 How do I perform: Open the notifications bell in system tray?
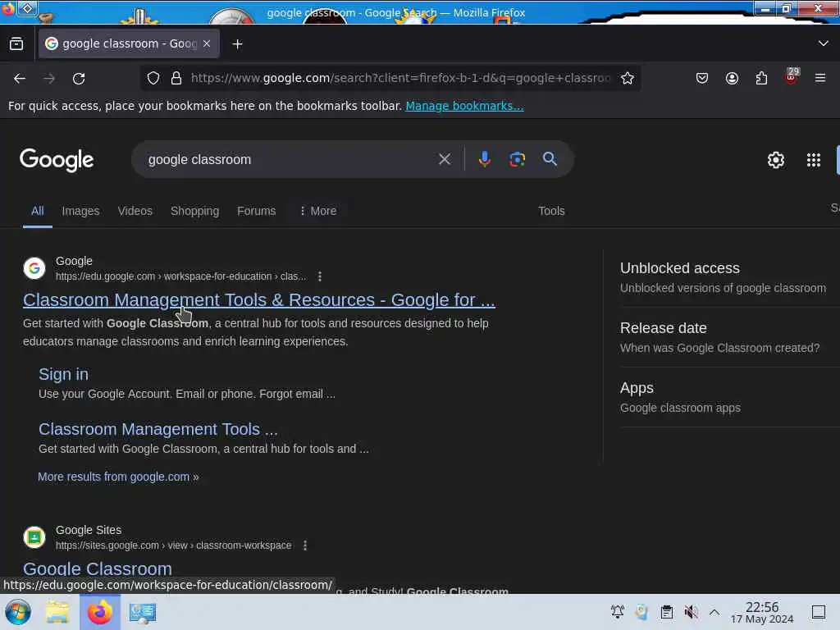(617, 612)
